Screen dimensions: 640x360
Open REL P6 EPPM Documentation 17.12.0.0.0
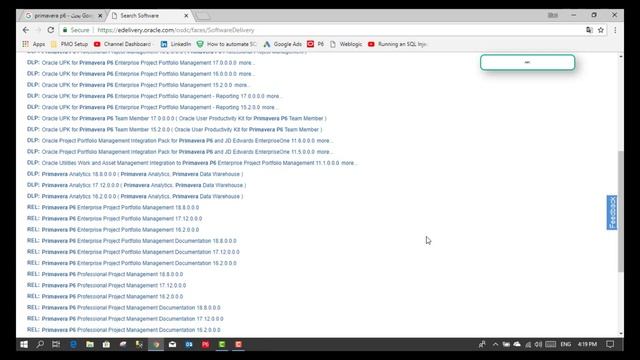133,252
